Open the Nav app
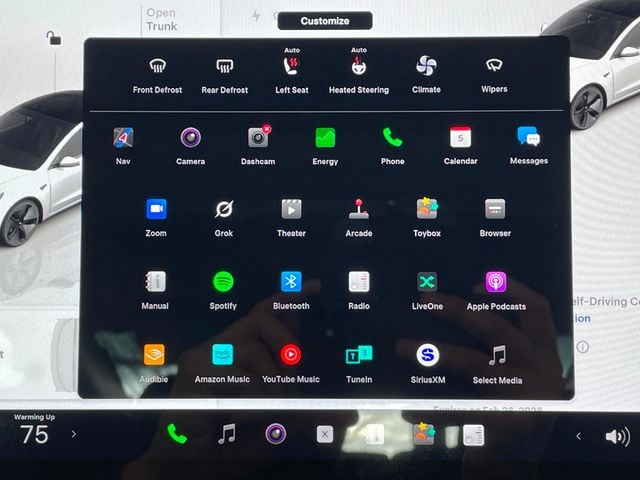This screenshot has height=480, width=640. (x=123, y=139)
